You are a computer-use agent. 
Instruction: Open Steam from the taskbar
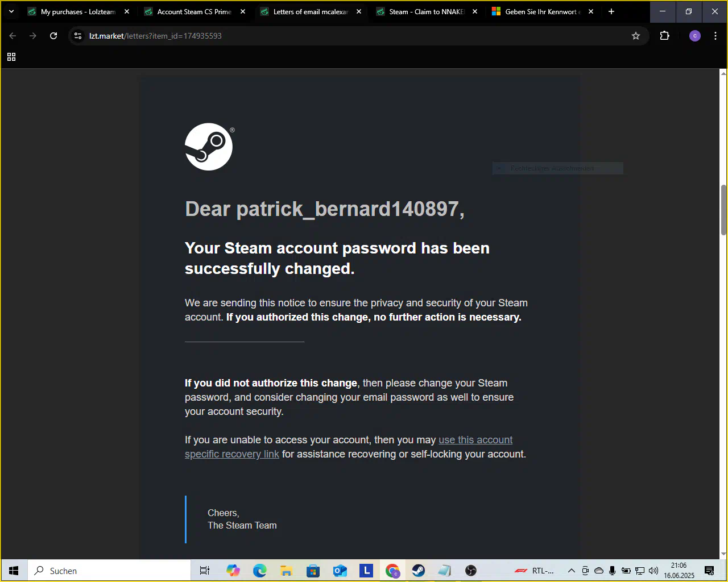[419, 571]
